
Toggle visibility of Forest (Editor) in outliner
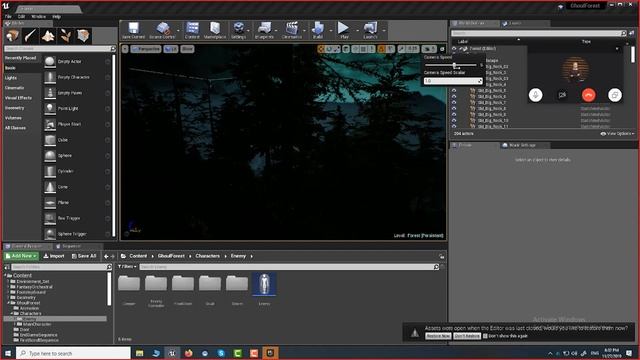[x=454, y=49]
